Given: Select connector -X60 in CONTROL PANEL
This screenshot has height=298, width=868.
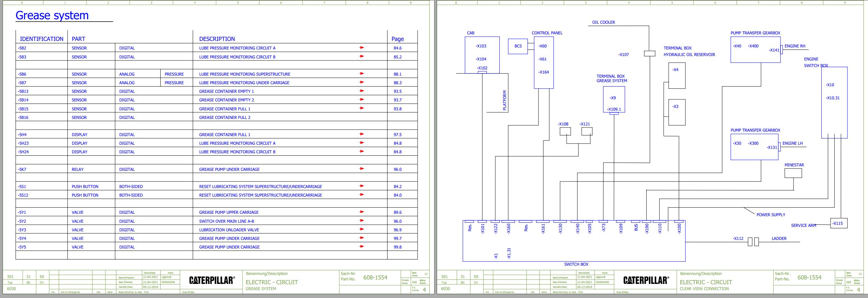Looking at the screenshot, I should point(542,46).
